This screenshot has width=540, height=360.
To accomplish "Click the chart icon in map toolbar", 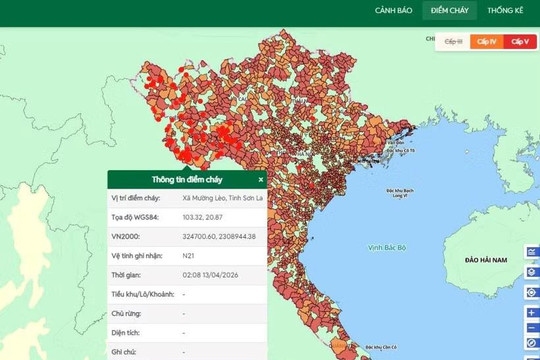I will 532,252.
